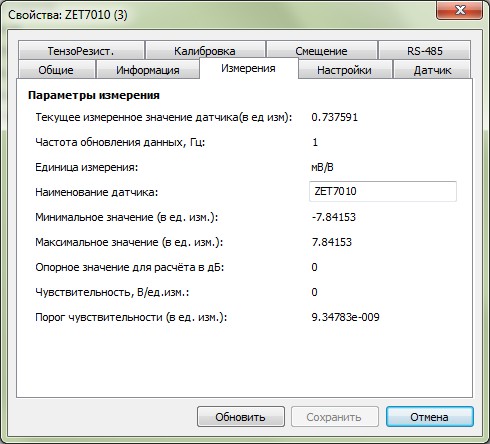490x444 pixels.
Task: Open the ТензоРезист. tab
Action: tap(82, 50)
